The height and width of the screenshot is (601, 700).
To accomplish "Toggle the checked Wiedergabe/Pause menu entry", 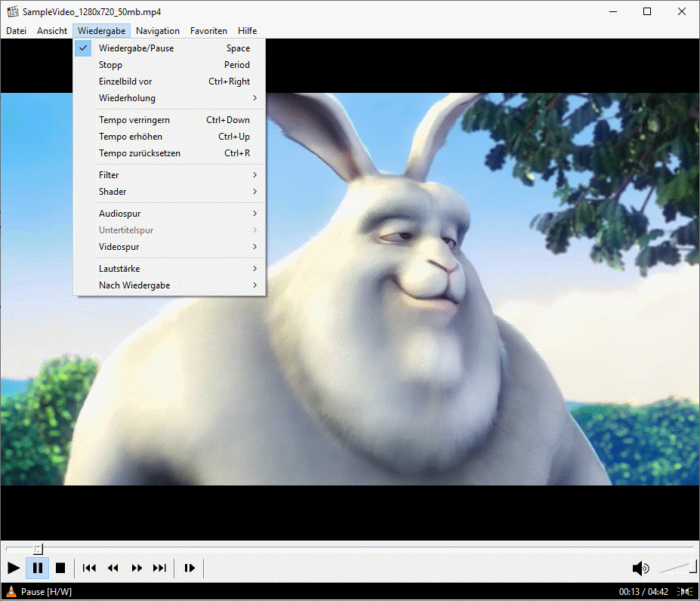I will [136, 48].
